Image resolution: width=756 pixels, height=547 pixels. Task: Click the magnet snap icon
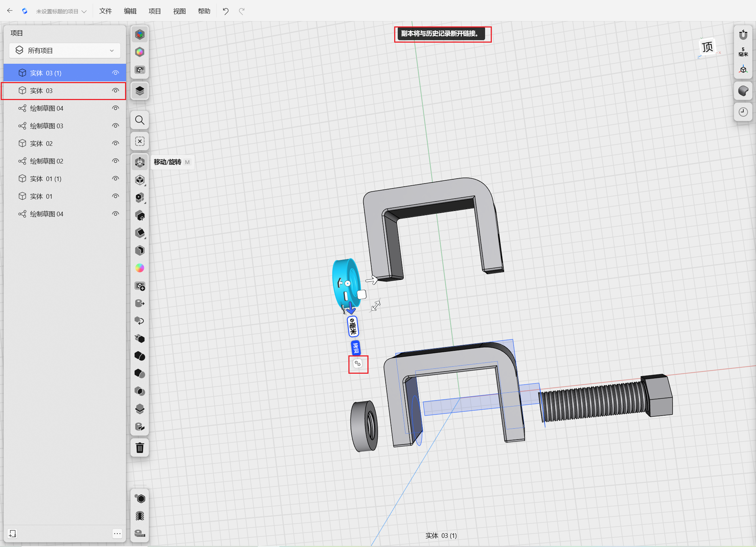click(743, 35)
